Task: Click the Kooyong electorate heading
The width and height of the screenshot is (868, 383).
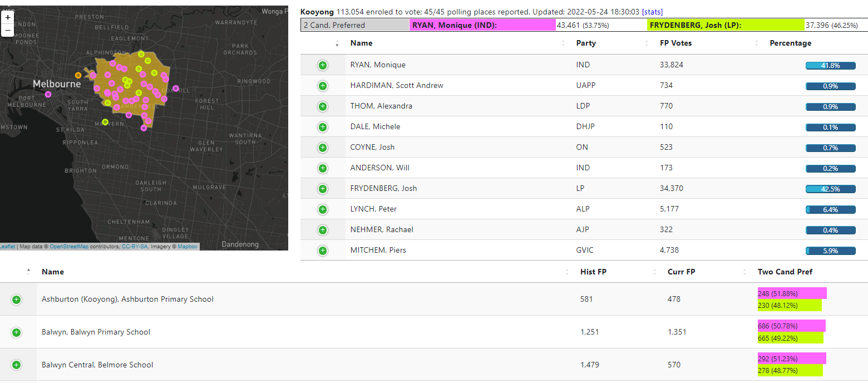Action: pyautogui.click(x=317, y=12)
